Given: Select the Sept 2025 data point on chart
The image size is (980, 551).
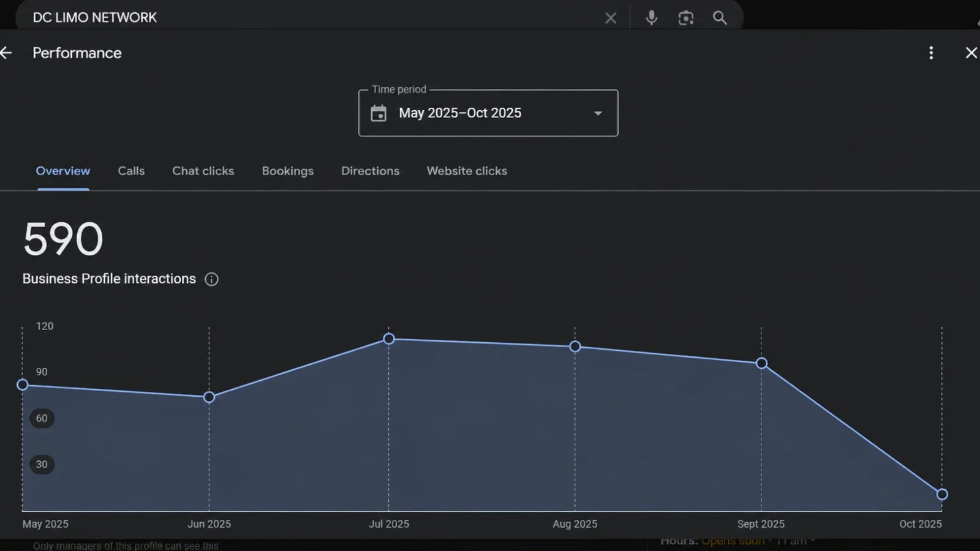Looking at the screenshot, I should (x=761, y=364).
